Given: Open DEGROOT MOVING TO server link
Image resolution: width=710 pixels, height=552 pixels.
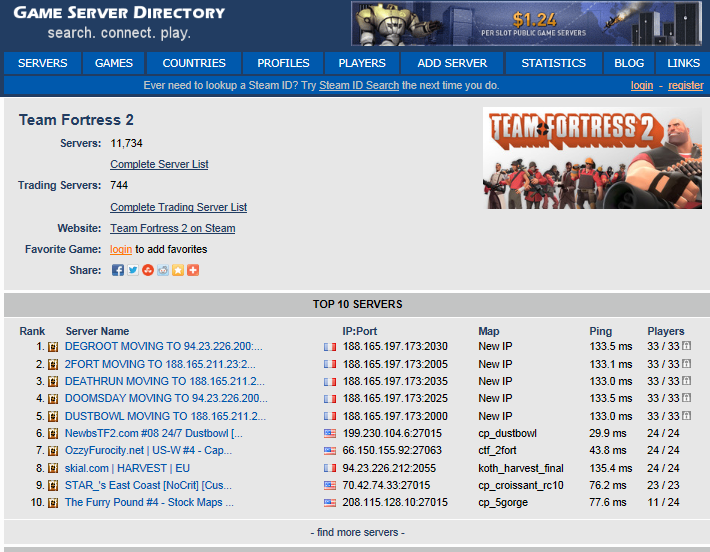Looking at the screenshot, I should click(163, 346).
